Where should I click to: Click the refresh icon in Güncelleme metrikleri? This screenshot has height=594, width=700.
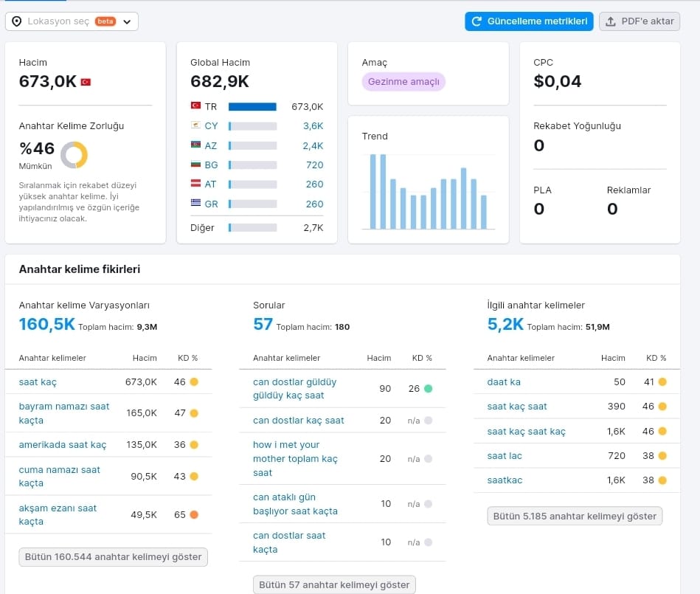[x=477, y=21]
